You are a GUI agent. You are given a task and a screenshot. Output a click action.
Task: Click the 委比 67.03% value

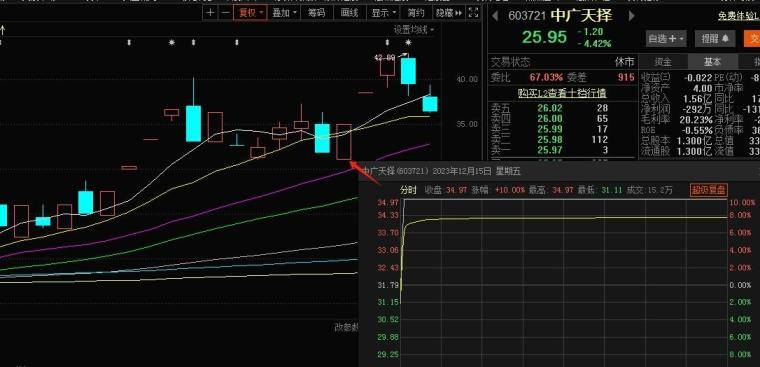[x=546, y=78]
